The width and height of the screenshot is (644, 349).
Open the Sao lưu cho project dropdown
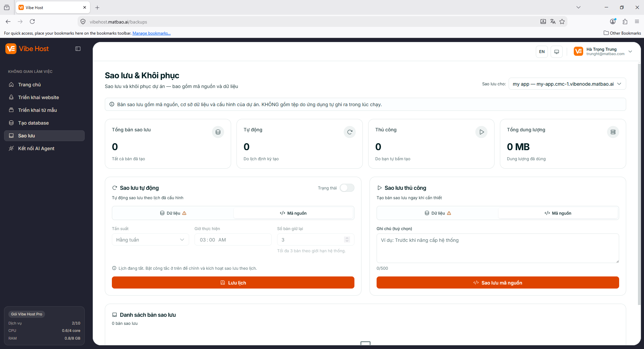tap(567, 84)
